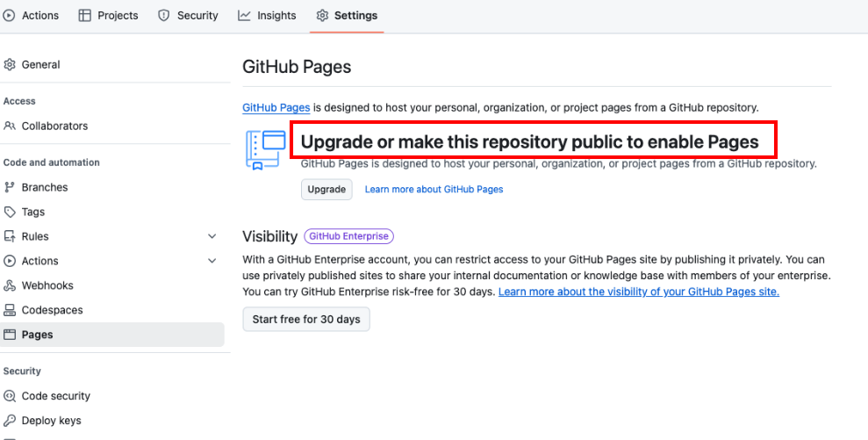Image resolution: width=868 pixels, height=440 pixels.
Task: Open Learn more about GitHub Pages link
Action: [434, 190]
